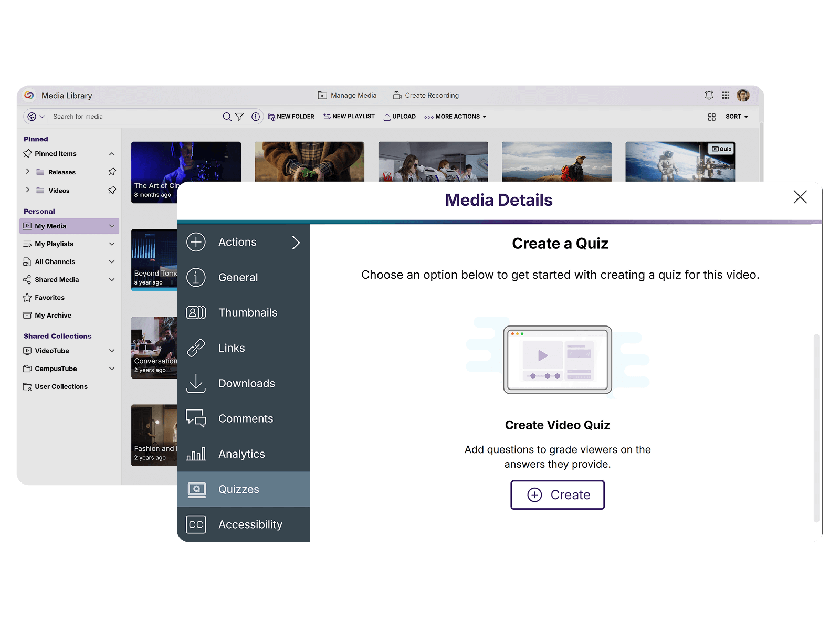840x630 pixels.
Task: Collapse the Pinned Items section
Action: click(x=112, y=154)
